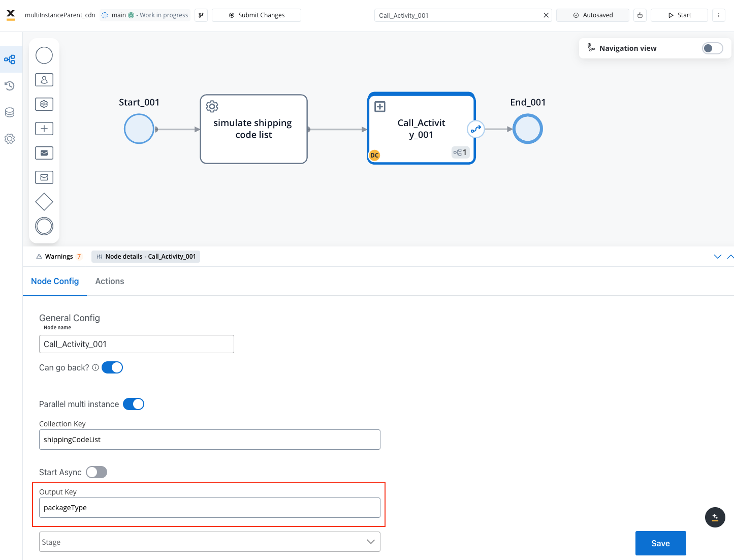This screenshot has height=560, width=734.
Task: Enable the Start Async switch
Action: tap(97, 472)
